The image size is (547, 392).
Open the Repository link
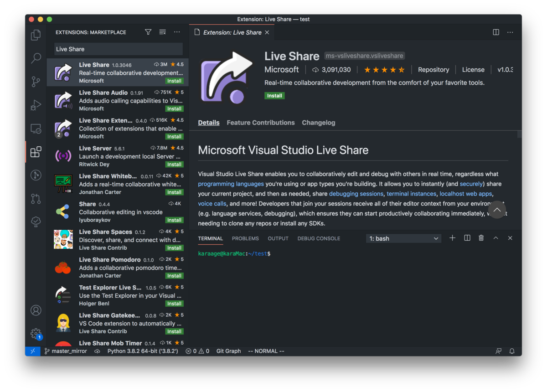[x=433, y=70]
